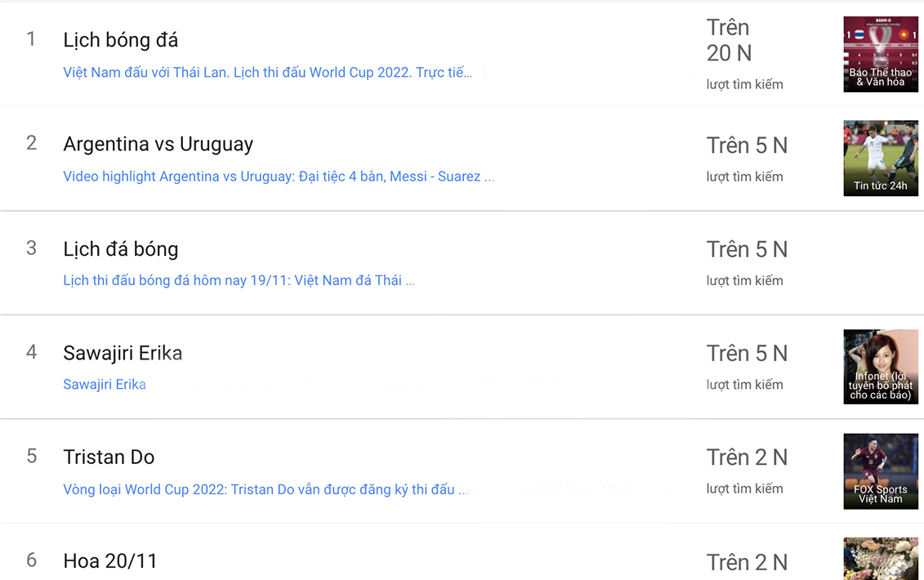Viewport: 924px width, 580px height.
Task: Expand the 'Lịch đá bóng' trend title
Action: 120,249
